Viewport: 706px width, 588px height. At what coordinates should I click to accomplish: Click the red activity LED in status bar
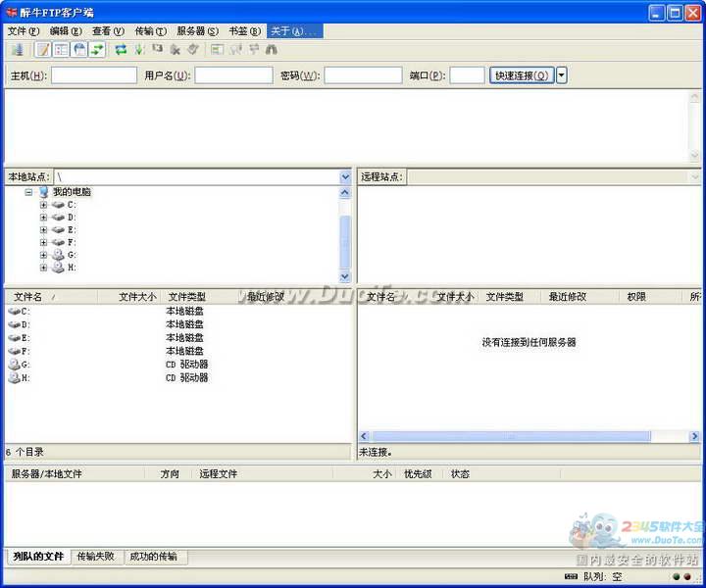(x=687, y=576)
